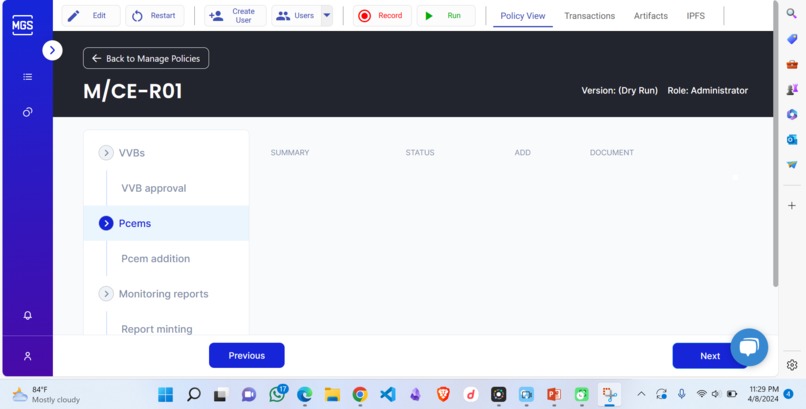Click the Create User button
806x409 pixels.
235,15
